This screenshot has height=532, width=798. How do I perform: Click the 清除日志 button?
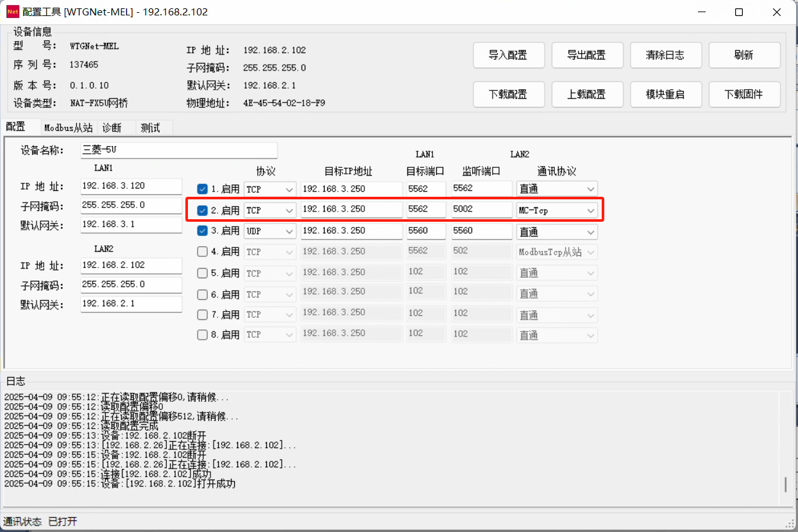tap(666, 55)
